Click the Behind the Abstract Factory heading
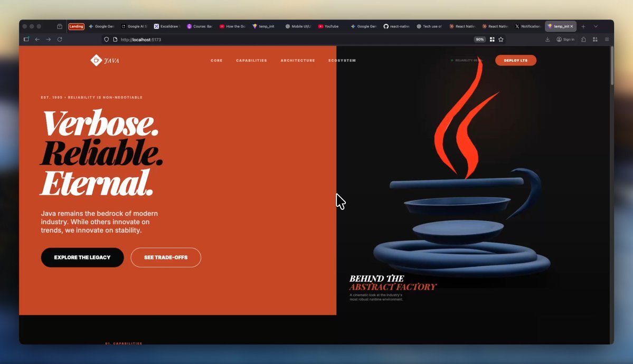Image resolution: width=633 pixels, height=364 pixels. 393,282
